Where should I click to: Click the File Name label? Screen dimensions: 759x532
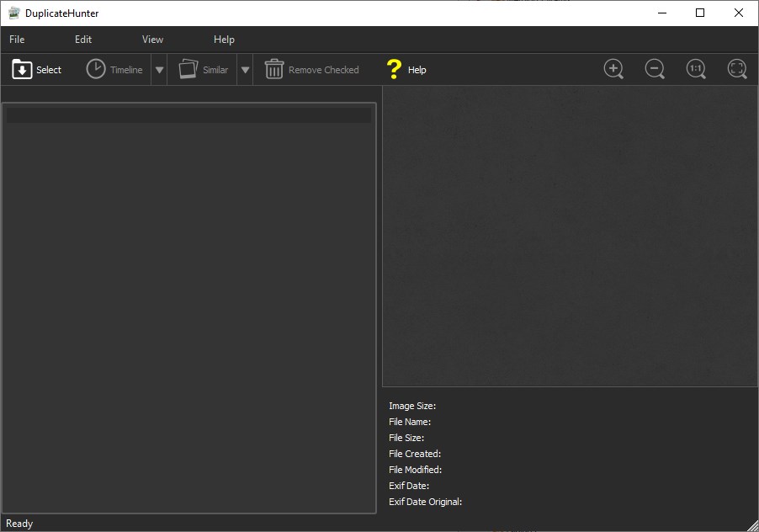click(410, 422)
